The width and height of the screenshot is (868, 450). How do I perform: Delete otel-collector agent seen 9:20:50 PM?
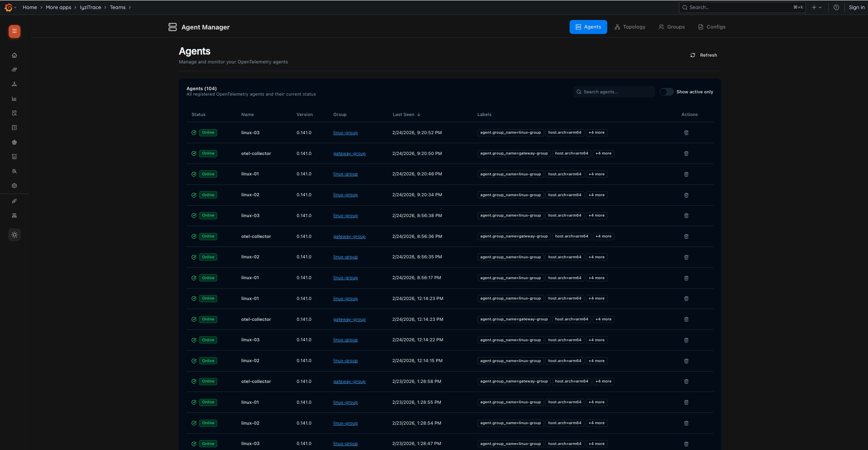(686, 154)
